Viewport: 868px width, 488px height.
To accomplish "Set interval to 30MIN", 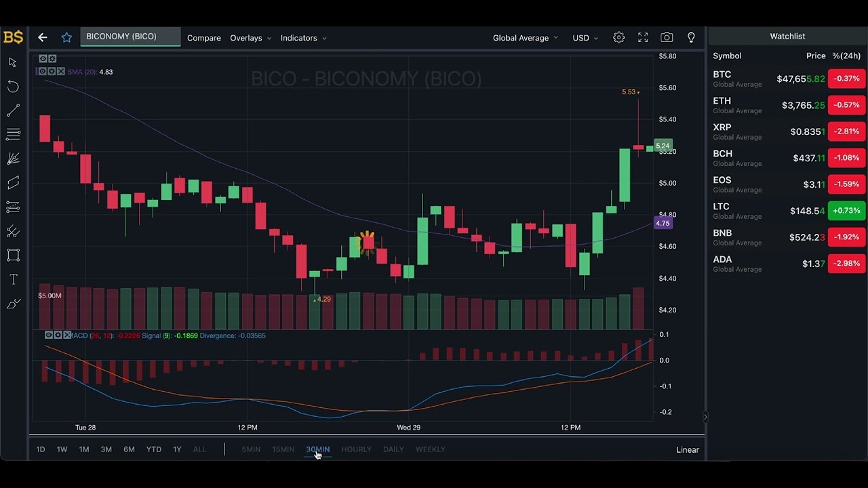I will coord(318,449).
